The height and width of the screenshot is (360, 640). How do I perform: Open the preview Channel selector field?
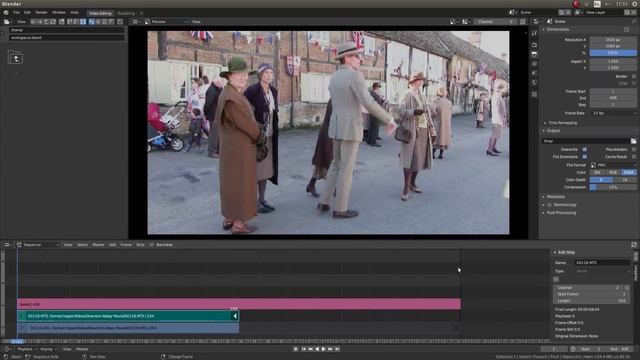point(496,22)
